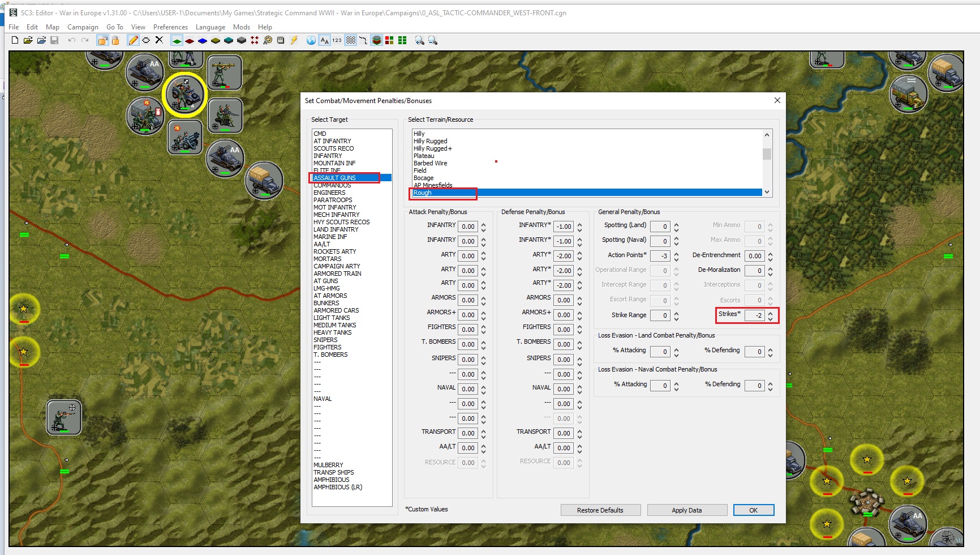Click the Defense NAVAL value field
The height and width of the screenshot is (555, 980).
click(563, 389)
